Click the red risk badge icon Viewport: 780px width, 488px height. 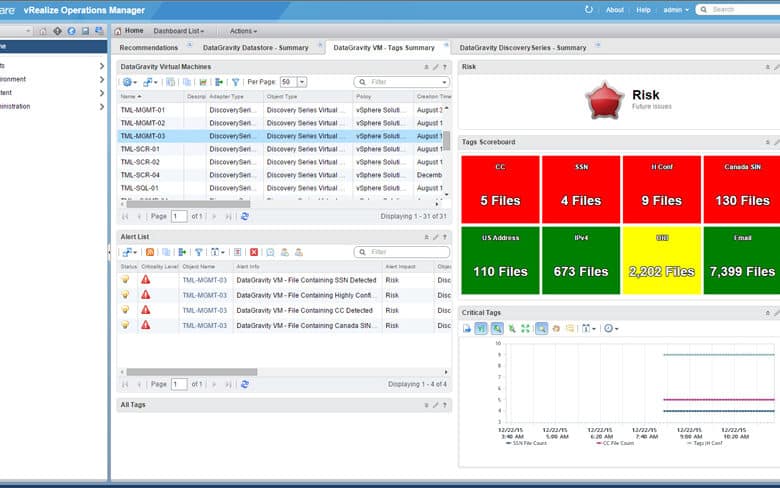[x=604, y=100]
